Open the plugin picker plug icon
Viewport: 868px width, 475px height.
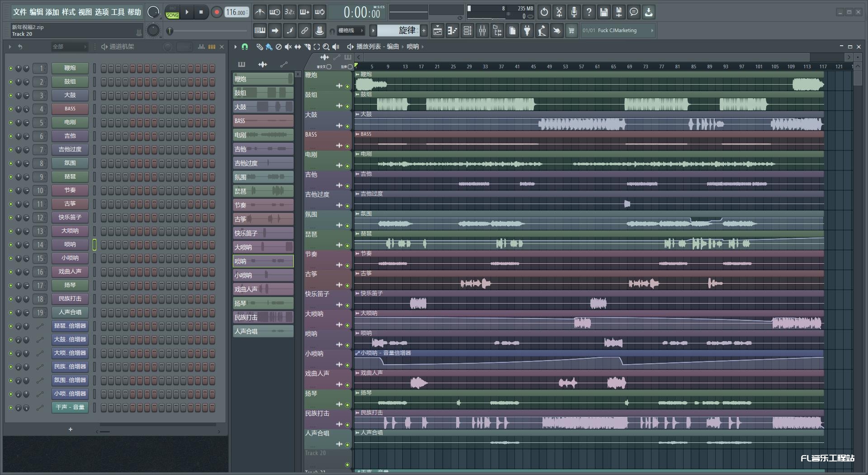click(x=527, y=31)
